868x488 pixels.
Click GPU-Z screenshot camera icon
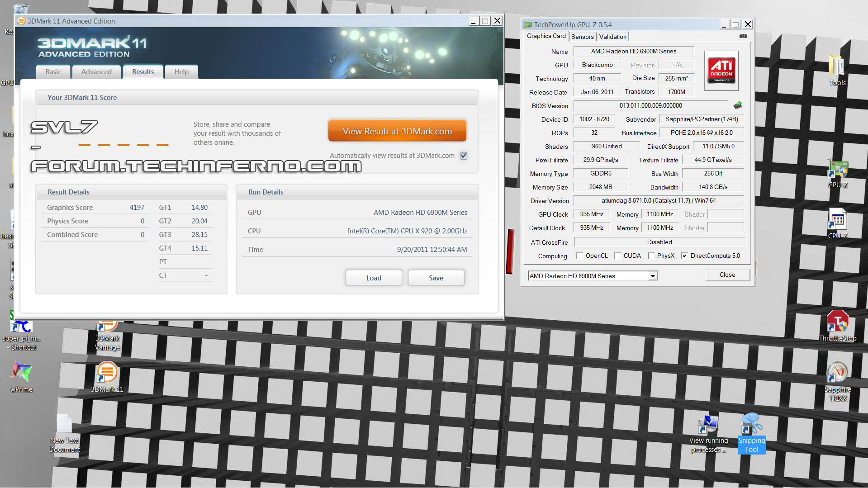click(x=743, y=36)
